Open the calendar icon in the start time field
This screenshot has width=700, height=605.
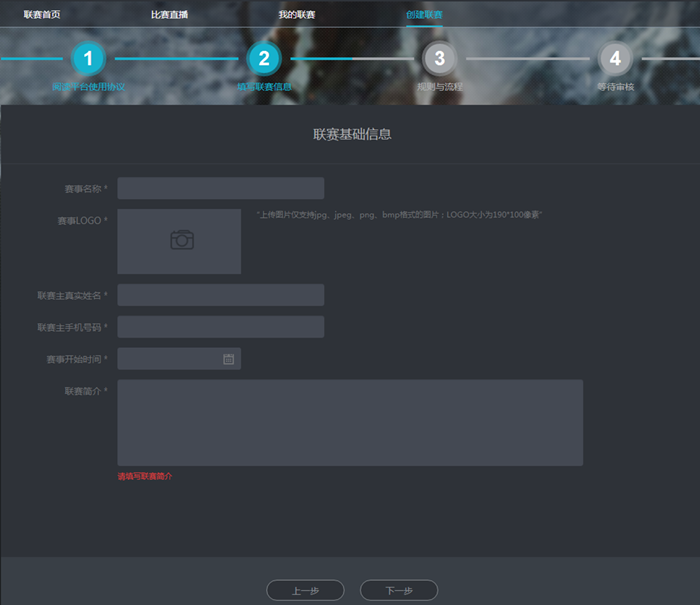228,359
